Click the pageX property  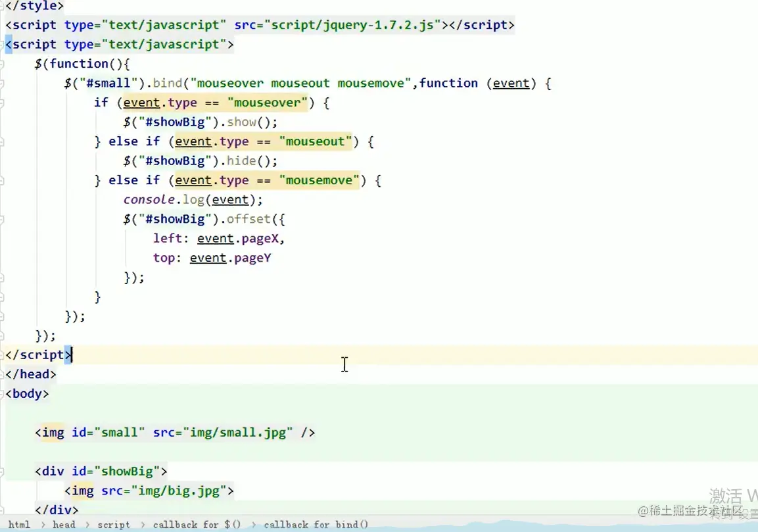[x=260, y=239]
